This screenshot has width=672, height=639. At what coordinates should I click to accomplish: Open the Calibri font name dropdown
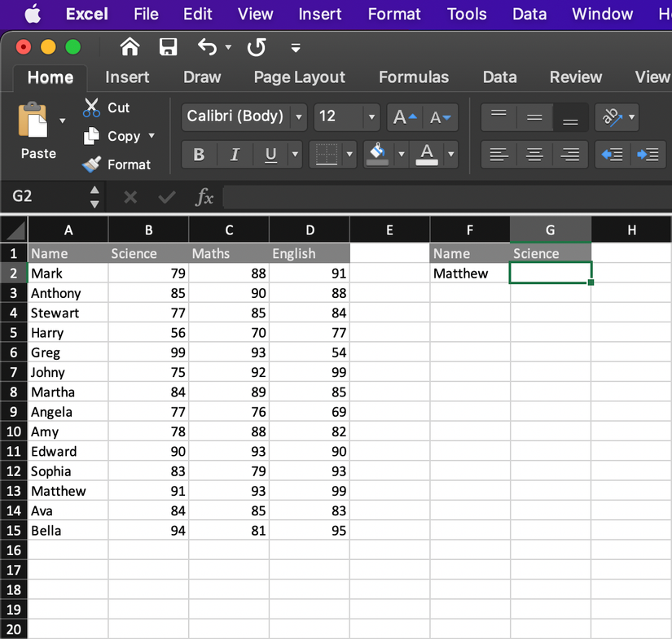click(x=298, y=117)
